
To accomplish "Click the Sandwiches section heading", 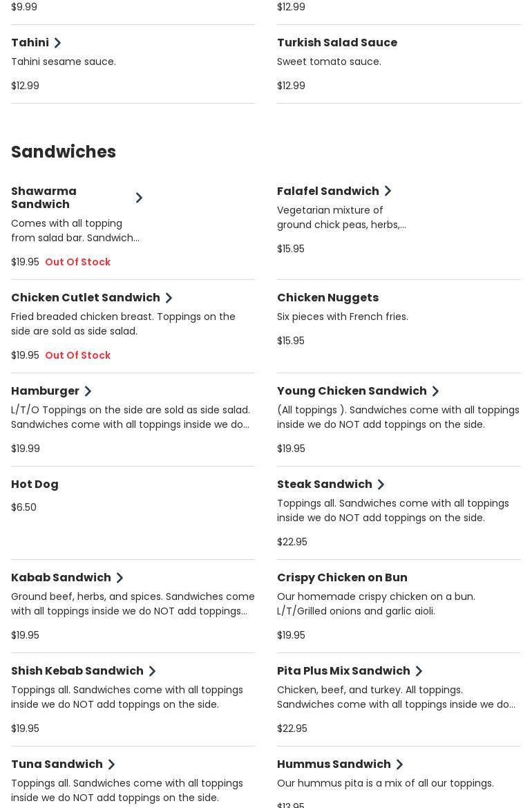I will (x=64, y=151).
